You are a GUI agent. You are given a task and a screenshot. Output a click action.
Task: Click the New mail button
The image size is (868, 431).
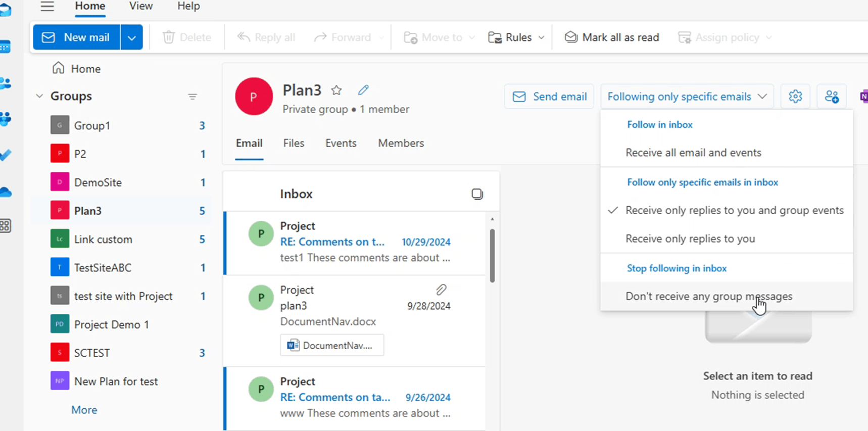77,37
